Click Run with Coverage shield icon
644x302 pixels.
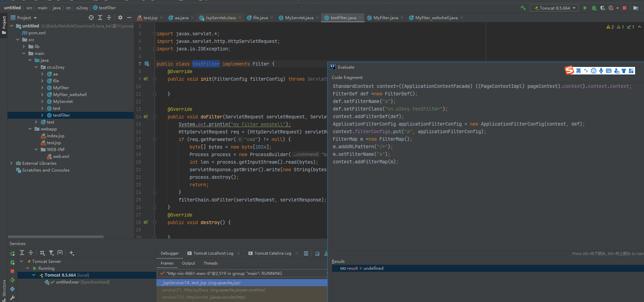[x=603, y=8]
